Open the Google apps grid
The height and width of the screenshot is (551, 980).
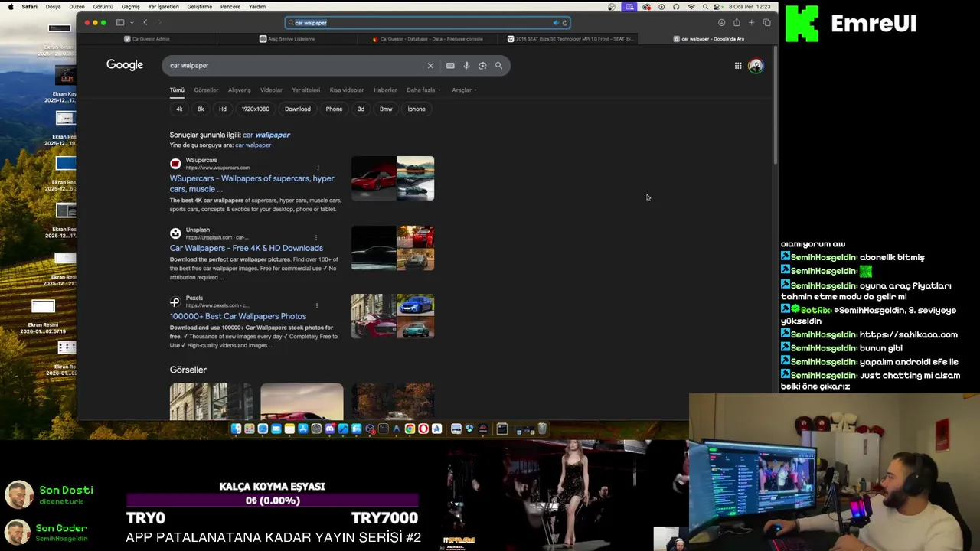tap(738, 66)
